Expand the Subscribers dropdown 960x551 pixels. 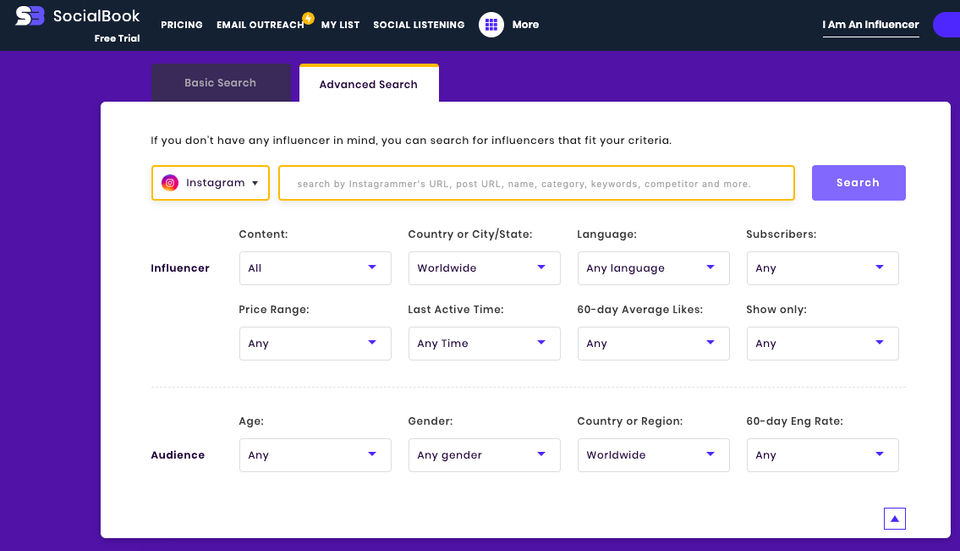point(822,268)
